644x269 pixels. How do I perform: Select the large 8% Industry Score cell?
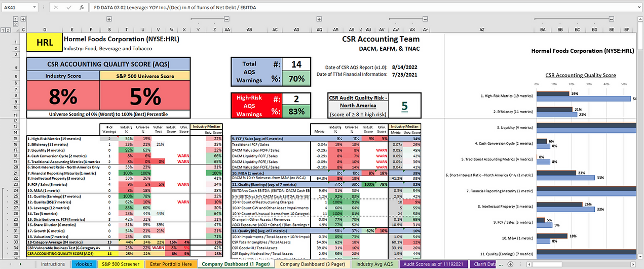[63, 95]
